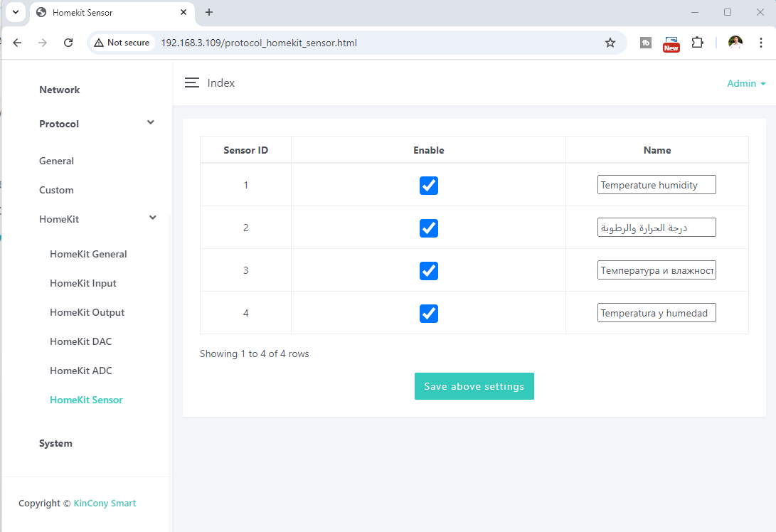This screenshot has width=776, height=532.
Task: Disable the checkbox for Sensor ID 1
Action: 428,186
